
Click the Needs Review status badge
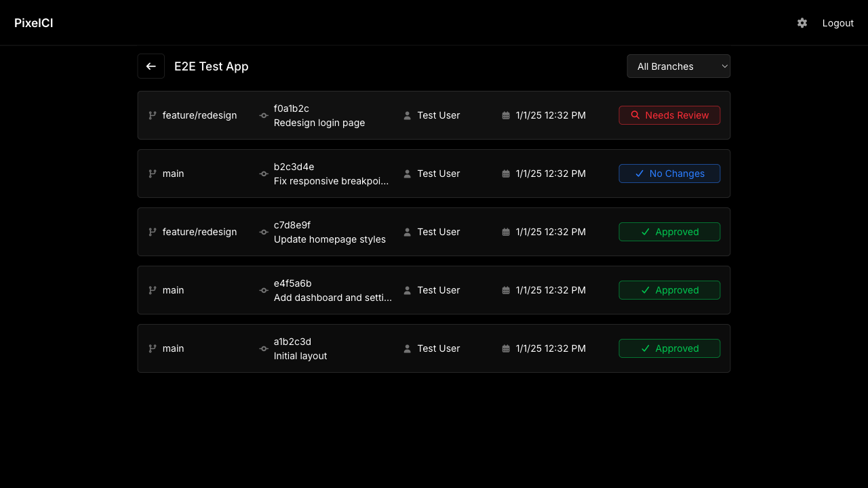[x=669, y=115]
